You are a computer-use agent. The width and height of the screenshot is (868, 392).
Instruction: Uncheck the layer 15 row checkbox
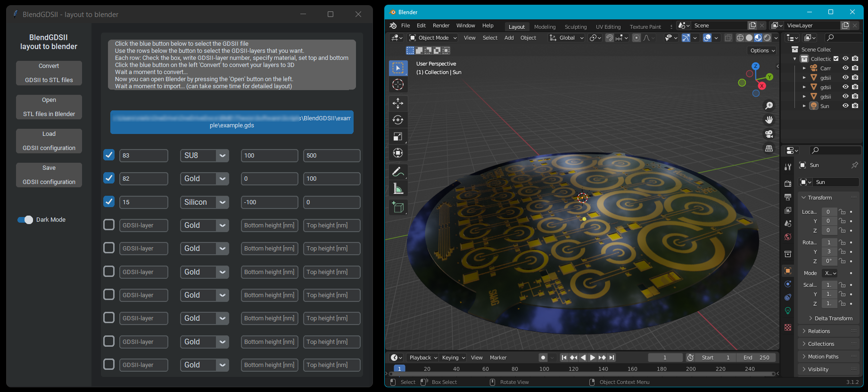[109, 201]
